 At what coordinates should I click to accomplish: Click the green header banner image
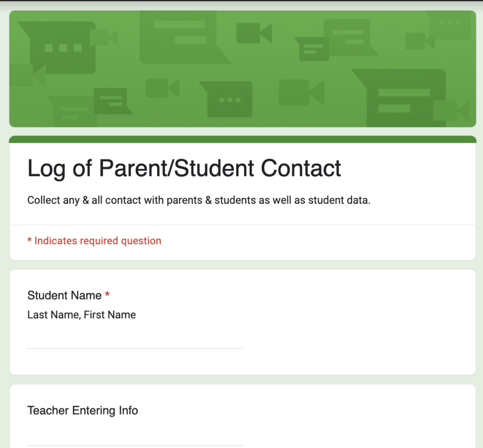tap(241, 68)
